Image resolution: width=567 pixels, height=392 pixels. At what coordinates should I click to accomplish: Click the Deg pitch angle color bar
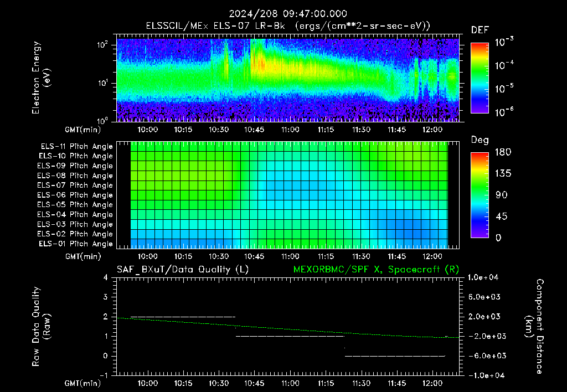(x=480, y=195)
